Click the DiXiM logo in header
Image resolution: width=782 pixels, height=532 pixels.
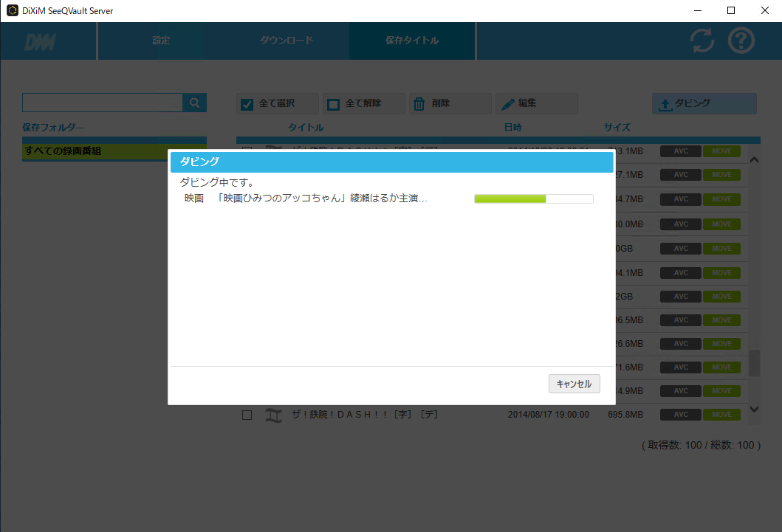click(40, 42)
